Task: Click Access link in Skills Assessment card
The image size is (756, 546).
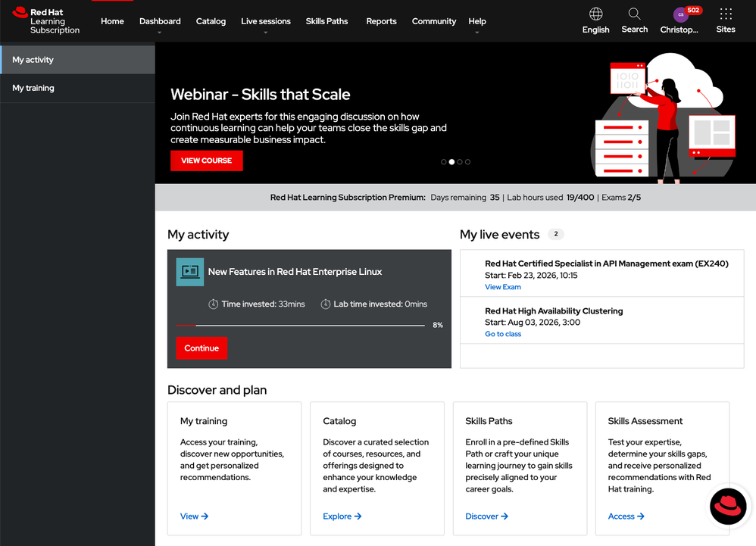Action: click(x=626, y=516)
